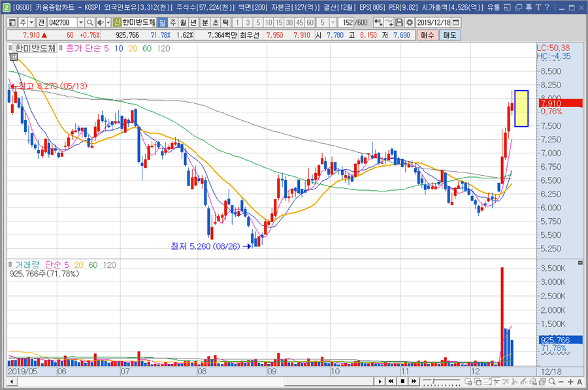The width and height of the screenshot is (588, 390).
Task: Click the stock search magnifier icon
Action: tap(90, 22)
